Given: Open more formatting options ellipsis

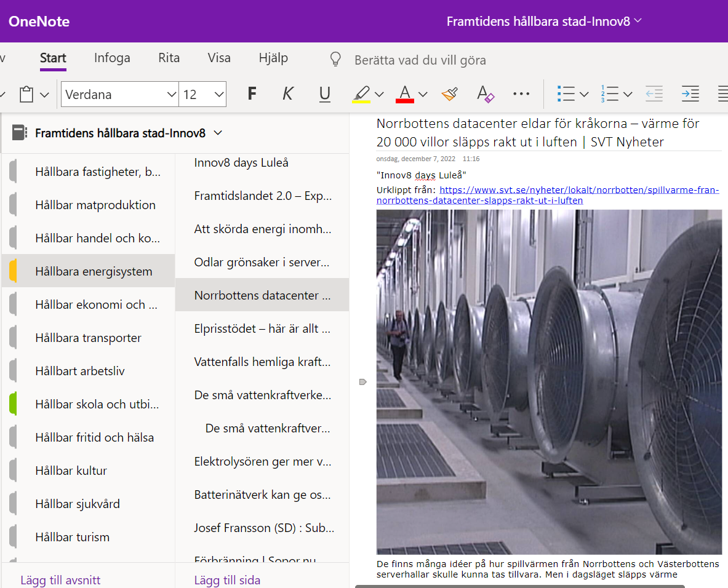Looking at the screenshot, I should (521, 93).
